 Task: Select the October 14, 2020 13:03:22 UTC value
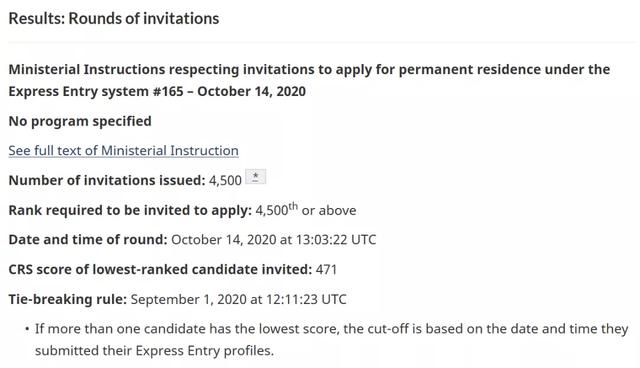point(273,239)
